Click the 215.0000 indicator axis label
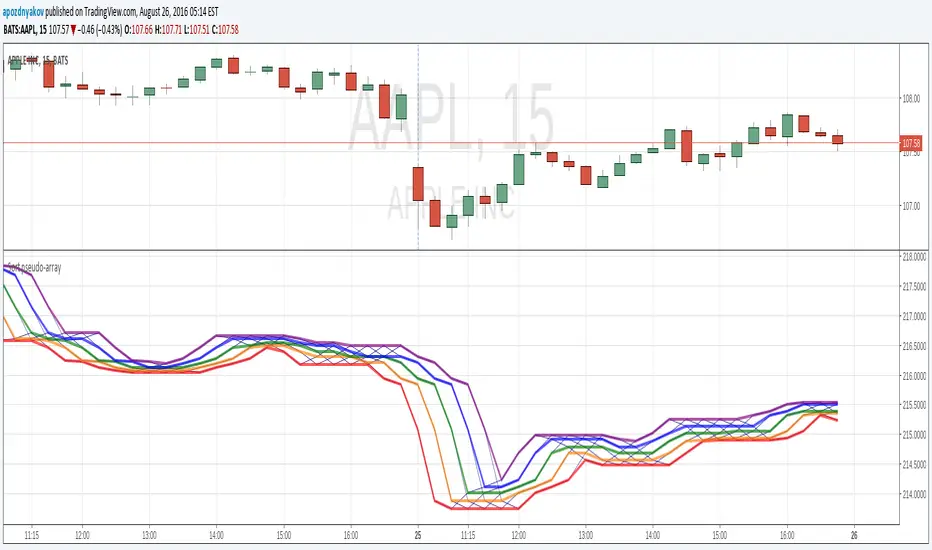 (x=914, y=435)
